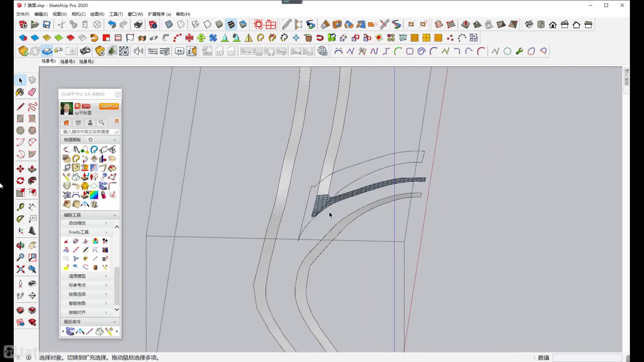Switch to Front view house icon

553,24
